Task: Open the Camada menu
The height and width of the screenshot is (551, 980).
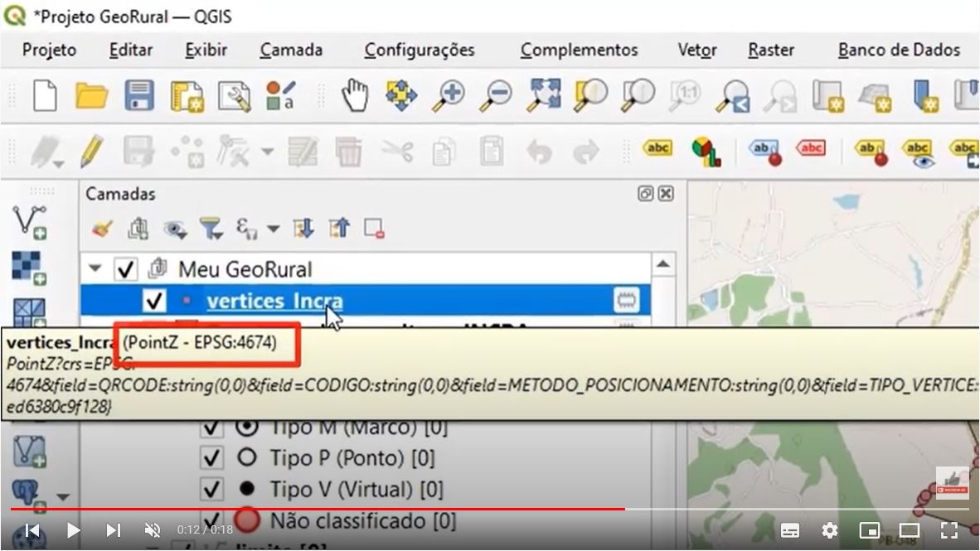Action: (x=291, y=50)
